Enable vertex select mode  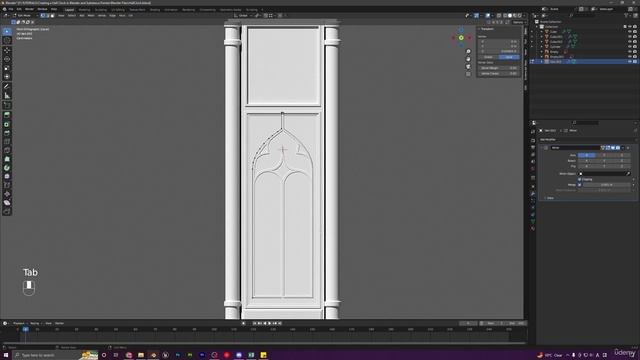42,16
